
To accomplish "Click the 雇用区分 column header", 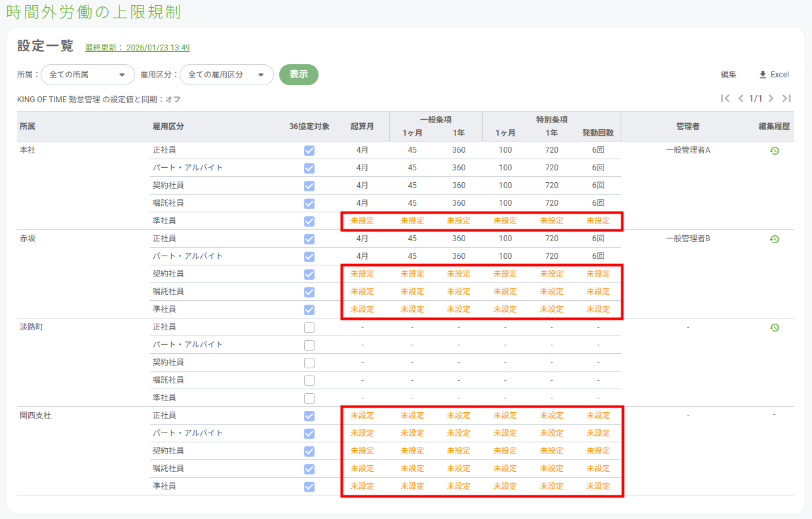I will 168,126.
